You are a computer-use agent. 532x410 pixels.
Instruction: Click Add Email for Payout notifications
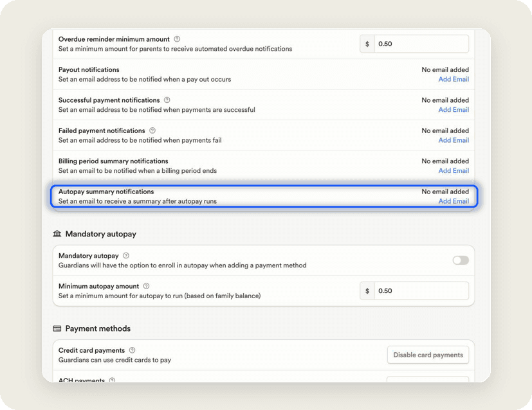pos(454,79)
